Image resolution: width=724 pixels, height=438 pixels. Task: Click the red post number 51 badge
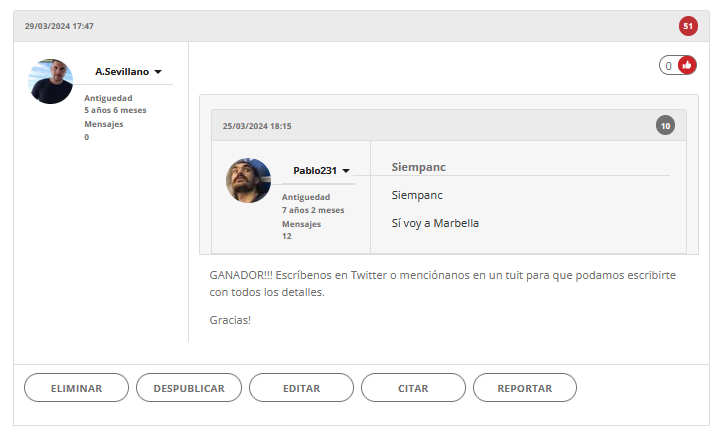(x=688, y=26)
